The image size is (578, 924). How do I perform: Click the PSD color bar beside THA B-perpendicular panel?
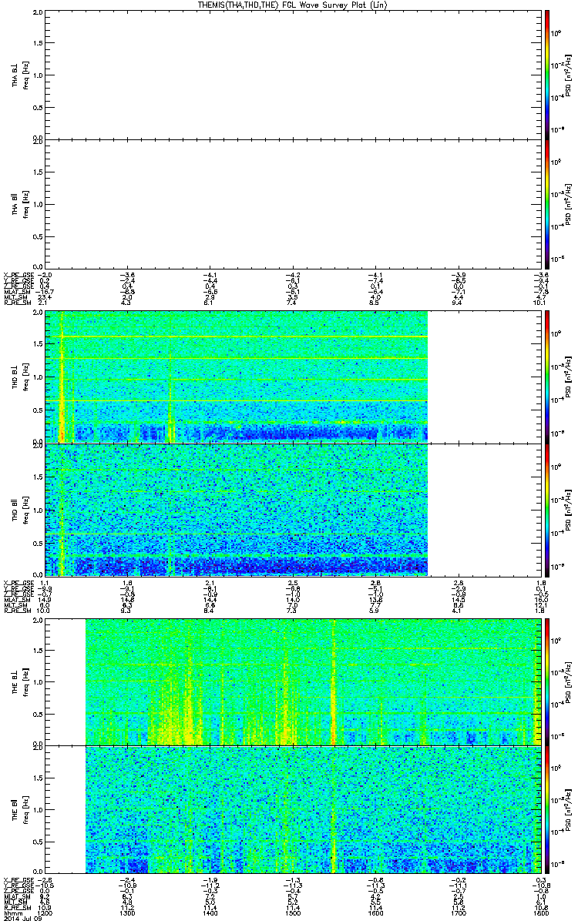(547, 75)
